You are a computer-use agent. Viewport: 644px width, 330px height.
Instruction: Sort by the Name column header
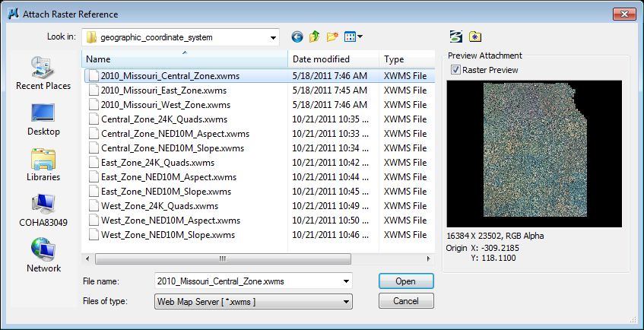pyautogui.click(x=185, y=59)
